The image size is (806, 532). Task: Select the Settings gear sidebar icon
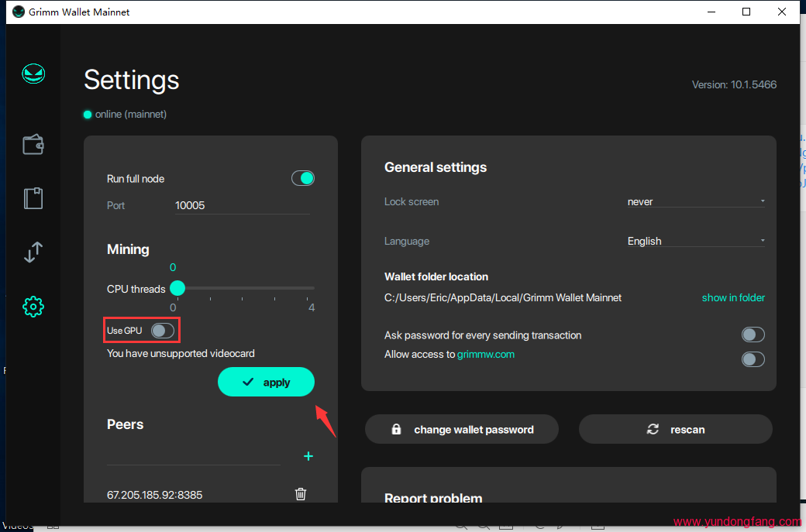point(33,307)
